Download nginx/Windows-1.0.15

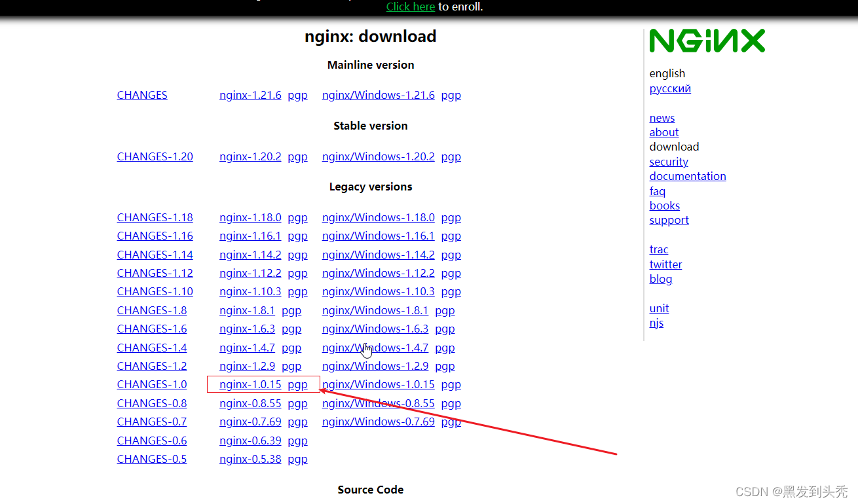pos(379,384)
